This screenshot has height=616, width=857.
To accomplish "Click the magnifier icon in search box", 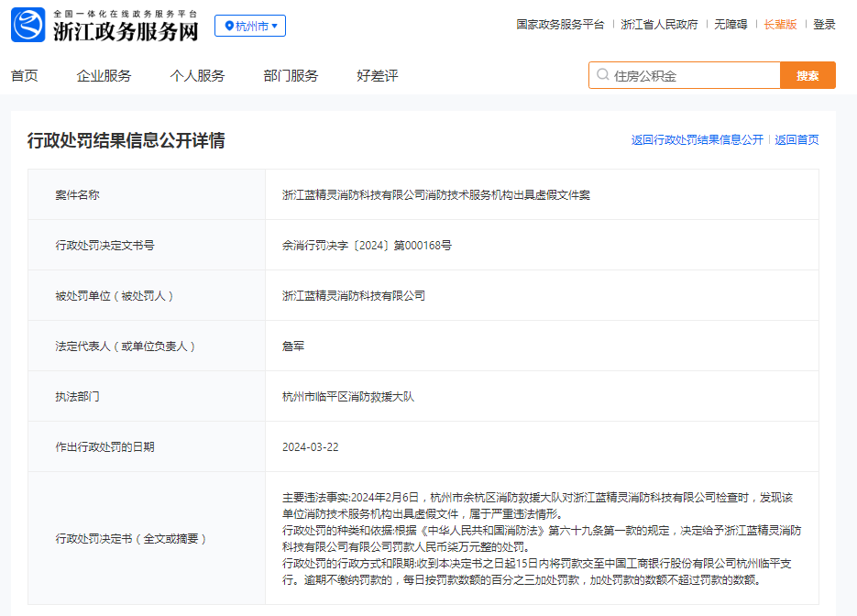I will (602, 75).
